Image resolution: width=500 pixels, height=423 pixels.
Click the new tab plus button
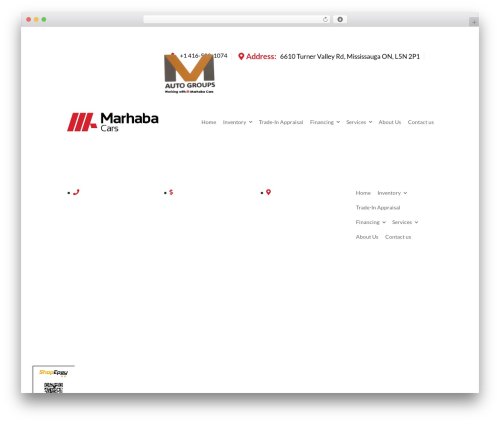click(x=474, y=22)
